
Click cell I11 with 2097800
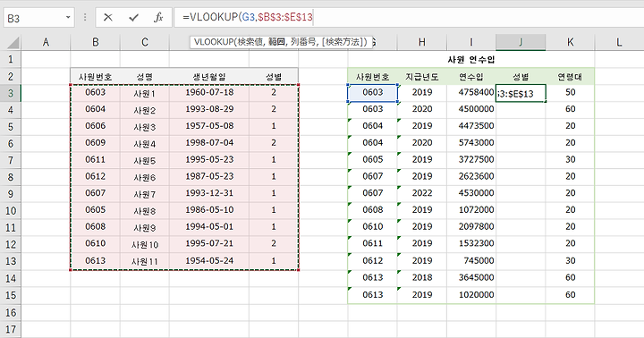[x=471, y=227]
